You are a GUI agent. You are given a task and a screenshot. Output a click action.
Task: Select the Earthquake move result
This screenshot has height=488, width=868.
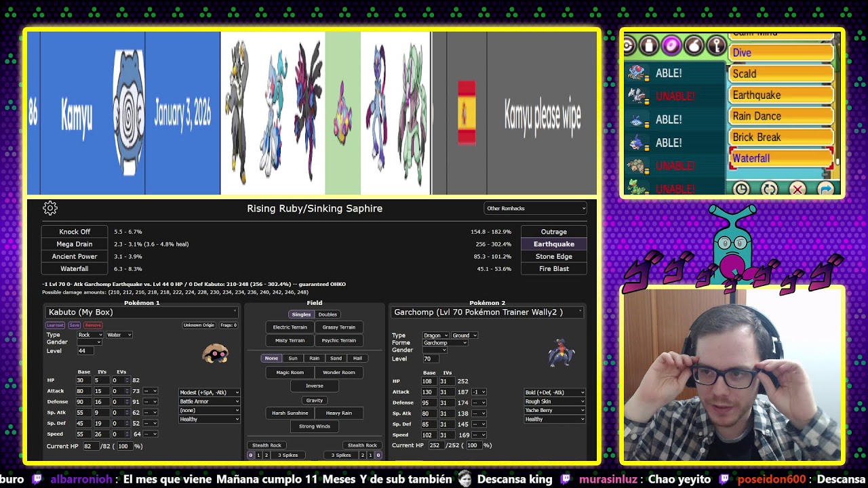point(554,244)
